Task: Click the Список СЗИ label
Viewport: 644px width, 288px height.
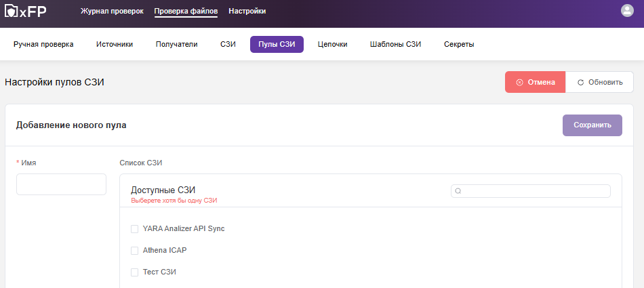Action: click(x=141, y=163)
